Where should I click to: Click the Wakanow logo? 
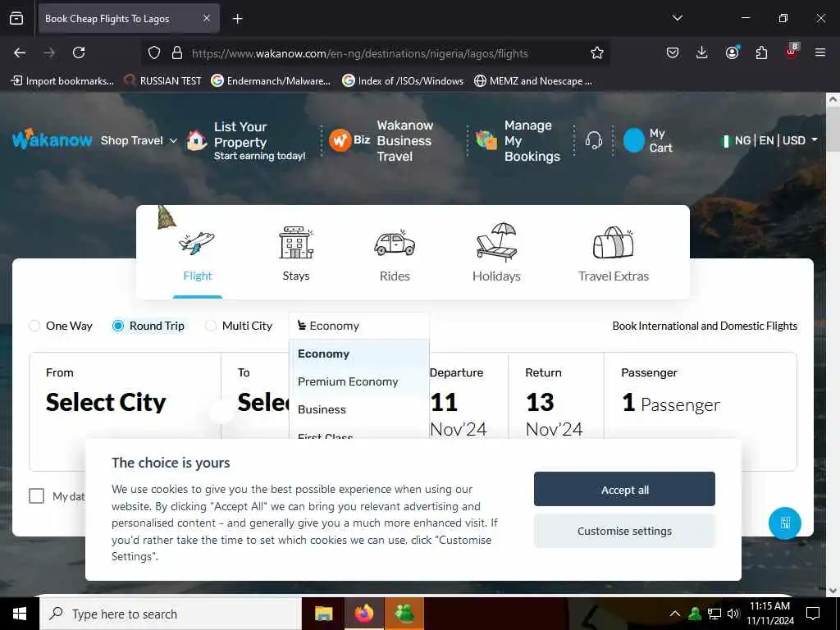tap(52, 139)
